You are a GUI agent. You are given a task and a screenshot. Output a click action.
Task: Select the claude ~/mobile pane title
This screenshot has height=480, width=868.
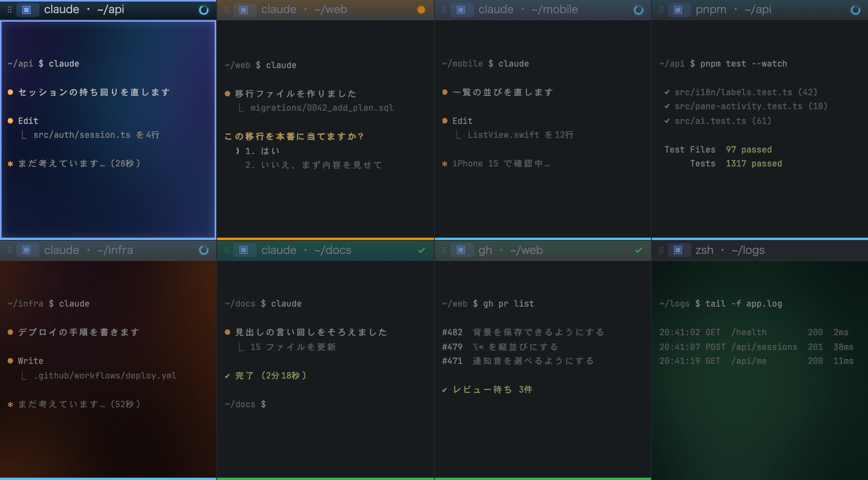(528, 9)
